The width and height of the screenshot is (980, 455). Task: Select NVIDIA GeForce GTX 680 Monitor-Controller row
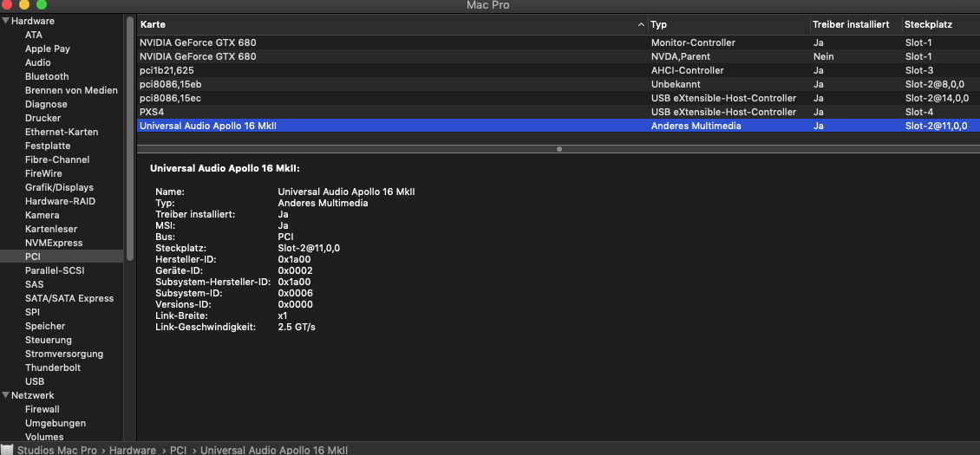click(559, 42)
